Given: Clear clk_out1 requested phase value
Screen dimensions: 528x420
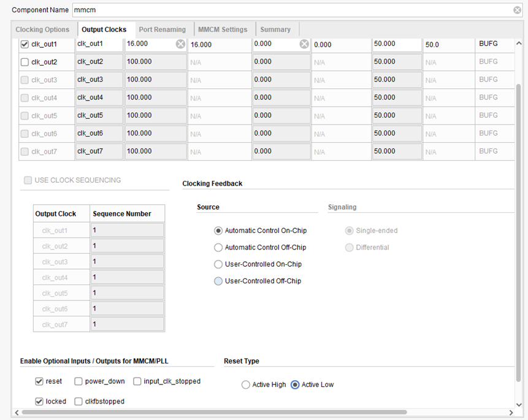Looking at the screenshot, I should (x=304, y=44).
